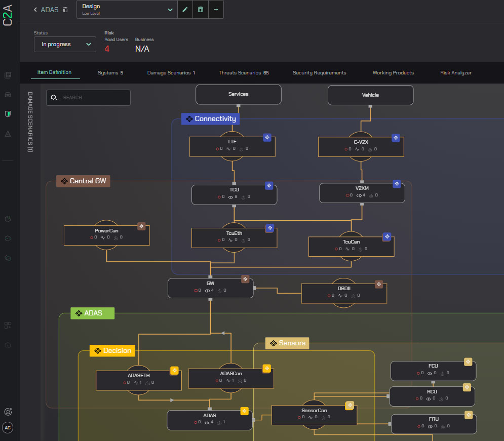The width and height of the screenshot is (504, 441).
Task: Open the Working Products tab
Action: (x=393, y=72)
